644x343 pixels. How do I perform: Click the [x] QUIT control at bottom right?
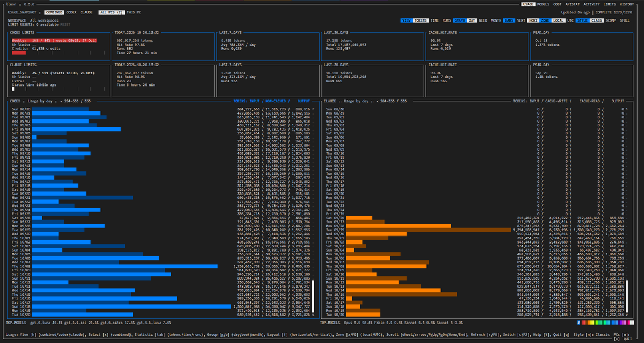622,339
